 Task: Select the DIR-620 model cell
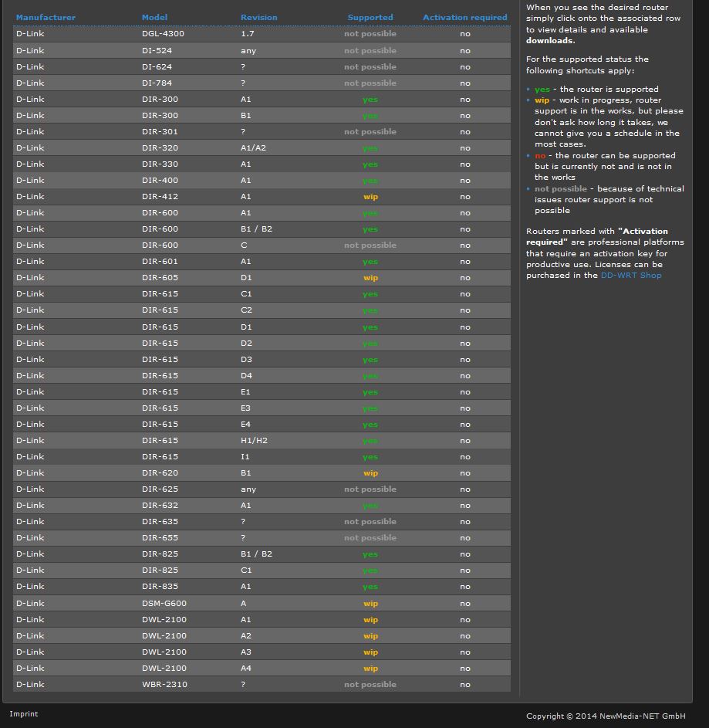[160, 473]
